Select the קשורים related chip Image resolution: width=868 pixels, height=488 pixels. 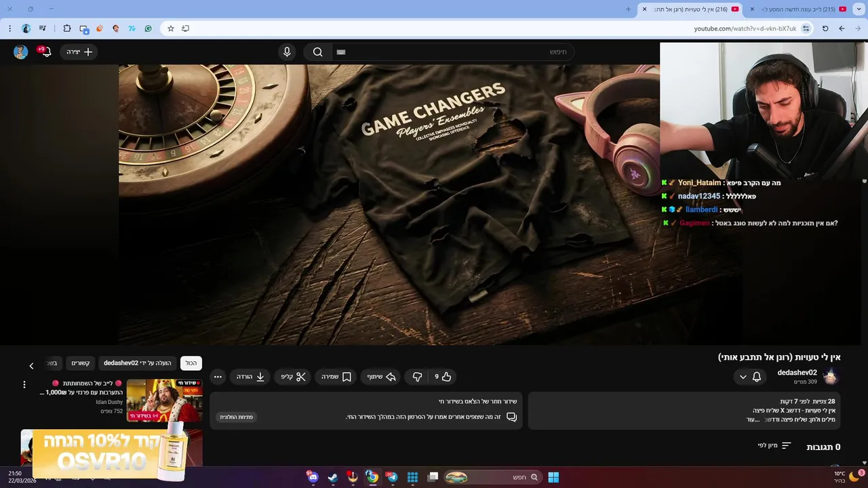pyautogui.click(x=81, y=363)
